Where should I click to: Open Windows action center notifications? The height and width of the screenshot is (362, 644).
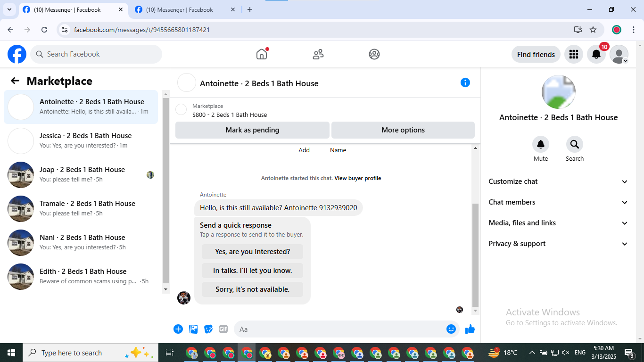pyautogui.click(x=629, y=353)
